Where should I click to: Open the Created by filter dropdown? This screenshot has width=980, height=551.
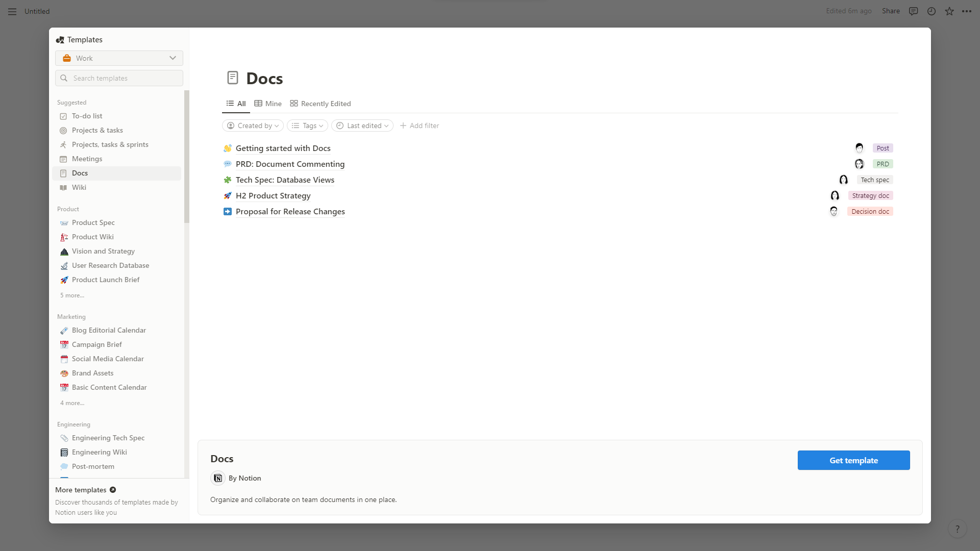(x=253, y=126)
